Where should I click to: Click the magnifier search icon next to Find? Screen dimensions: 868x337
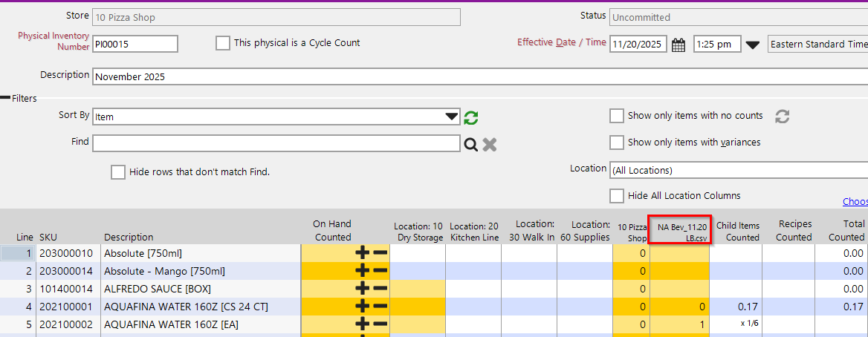(x=470, y=144)
